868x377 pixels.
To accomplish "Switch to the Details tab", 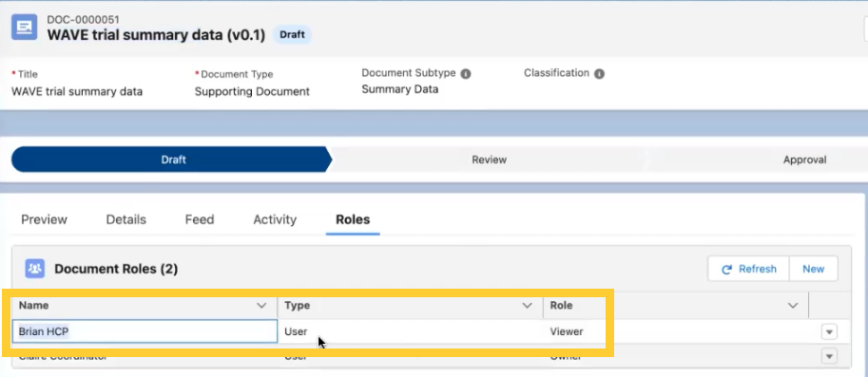I will pyautogui.click(x=126, y=219).
